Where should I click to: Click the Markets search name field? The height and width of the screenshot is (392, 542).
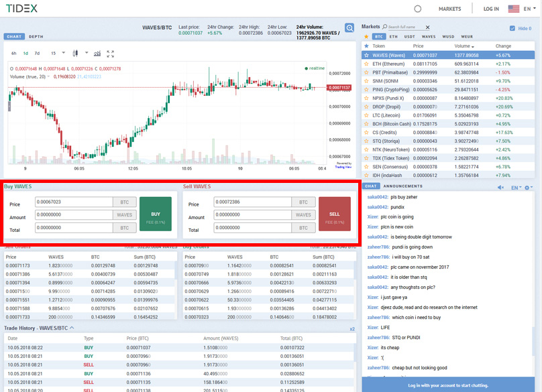click(405, 27)
